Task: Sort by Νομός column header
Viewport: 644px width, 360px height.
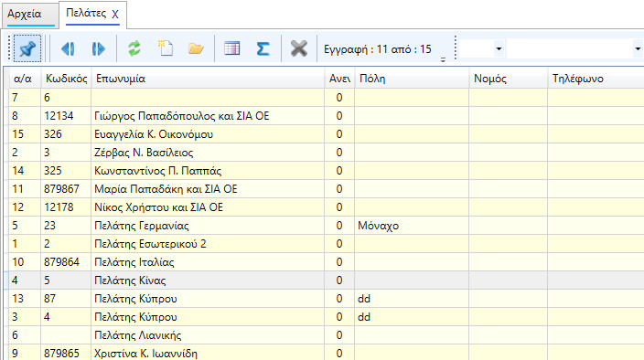Action: coord(508,79)
